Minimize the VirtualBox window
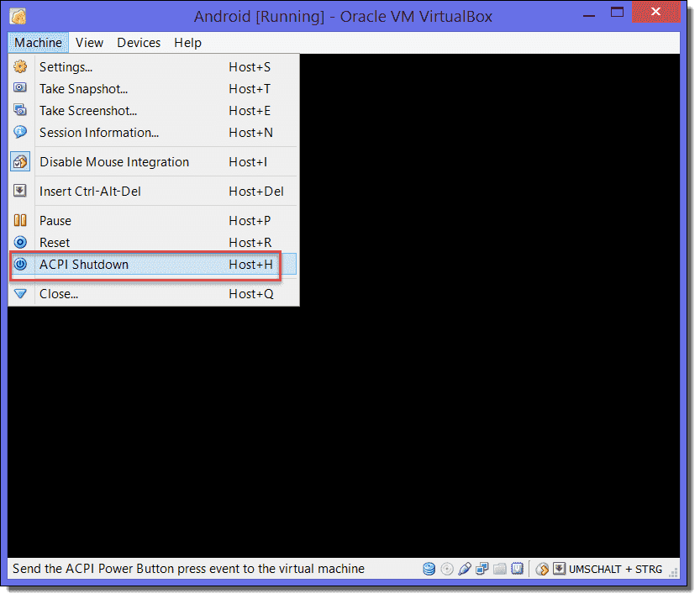 (x=591, y=15)
